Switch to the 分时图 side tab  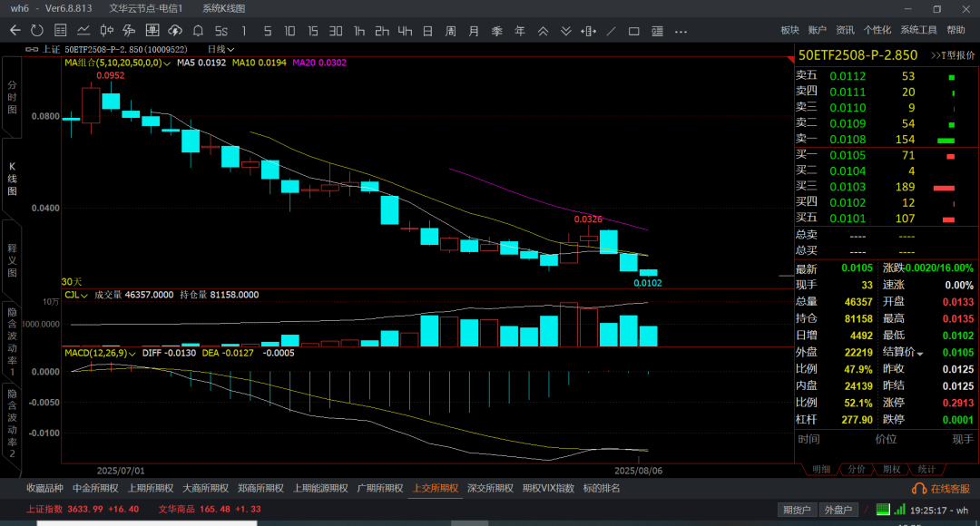(x=12, y=97)
